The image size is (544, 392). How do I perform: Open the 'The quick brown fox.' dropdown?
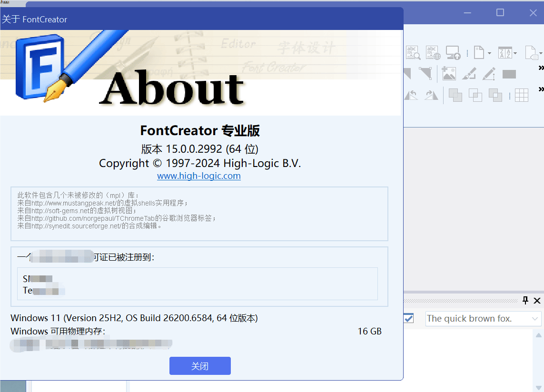(534, 318)
